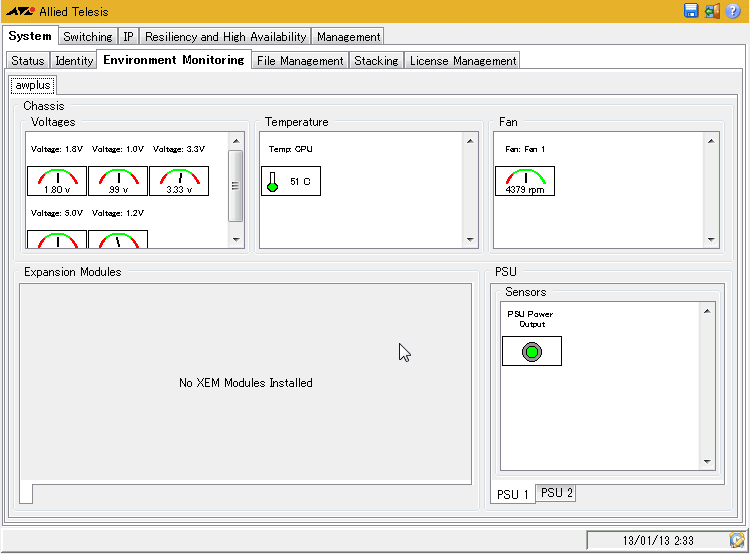Click the CPU thermometer icon
The height and width of the screenshot is (555, 750).
[273, 182]
